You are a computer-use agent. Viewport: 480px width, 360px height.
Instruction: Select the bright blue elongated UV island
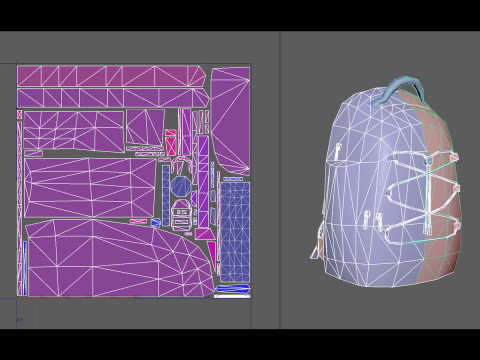click(233, 289)
